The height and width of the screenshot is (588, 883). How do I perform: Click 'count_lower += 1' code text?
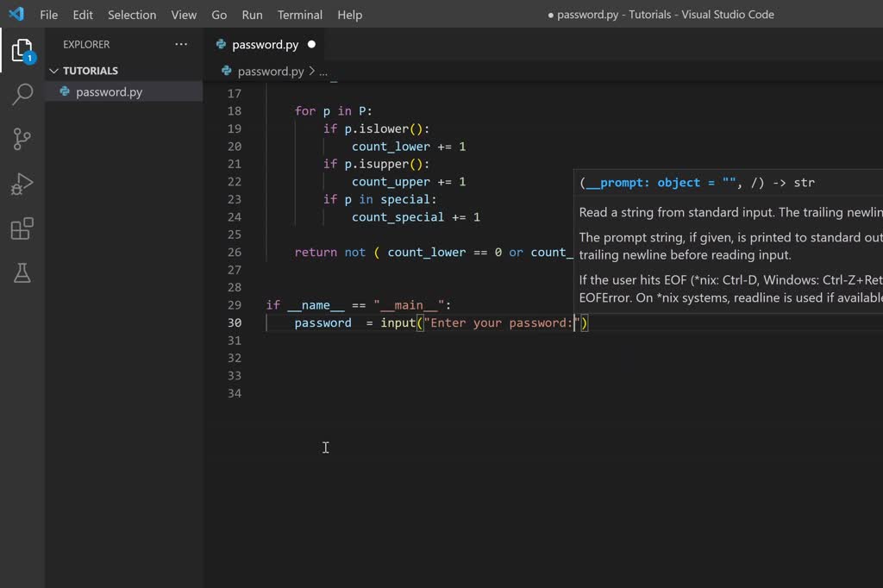click(409, 147)
